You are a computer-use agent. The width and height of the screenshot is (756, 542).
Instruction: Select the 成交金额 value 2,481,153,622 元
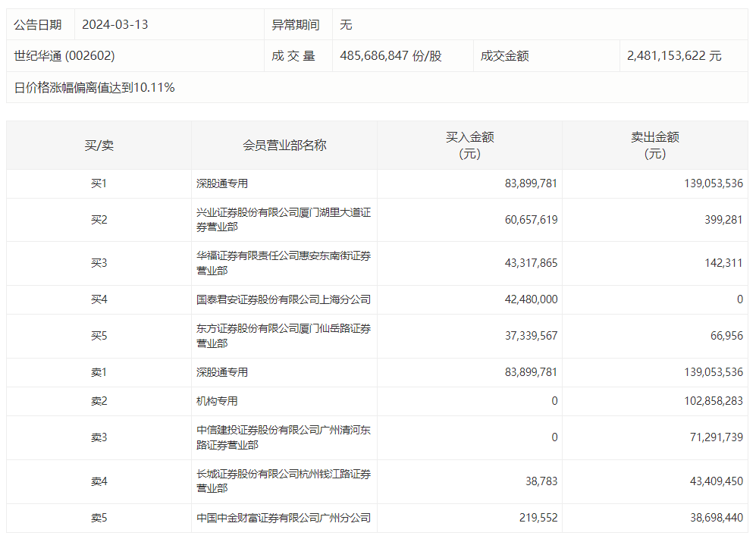click(x=674, y=56)
